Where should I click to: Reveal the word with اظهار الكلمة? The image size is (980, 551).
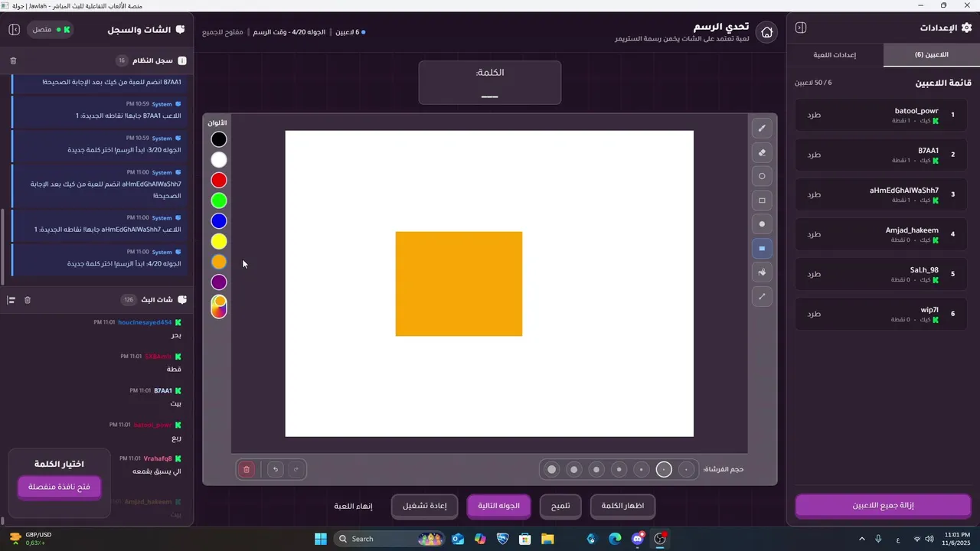[x=622, y=506]
